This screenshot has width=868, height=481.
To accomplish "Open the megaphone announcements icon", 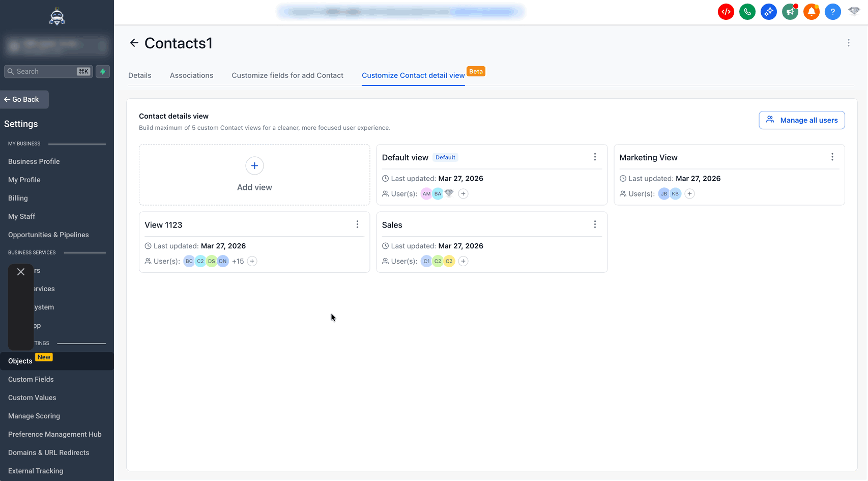I will (x=790, y=12).
